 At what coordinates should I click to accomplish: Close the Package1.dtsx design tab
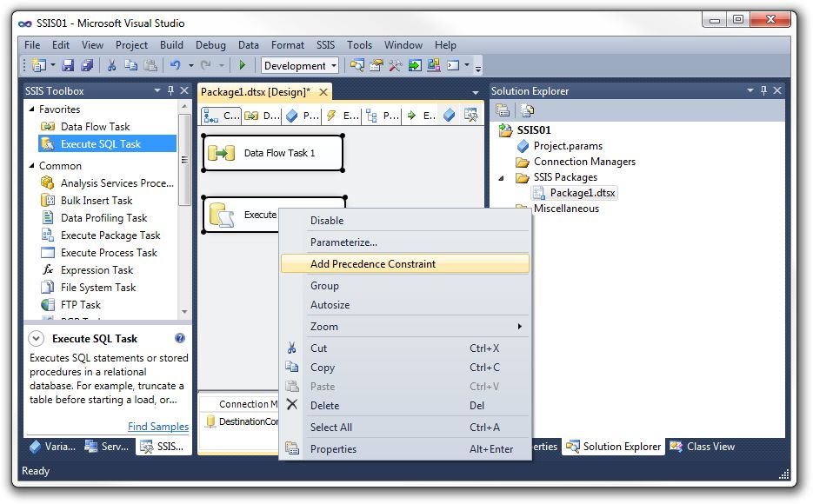(x=323, y=92)
